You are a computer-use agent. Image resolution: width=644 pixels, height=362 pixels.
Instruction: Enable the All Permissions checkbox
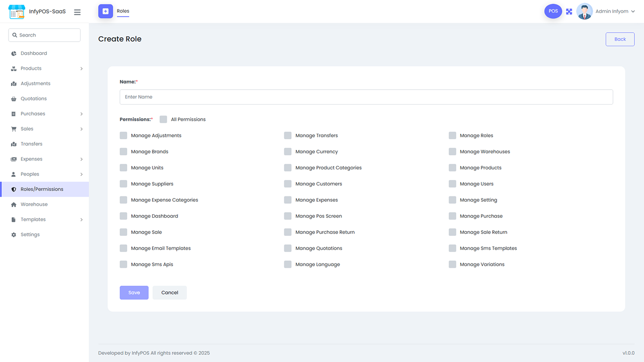click(x=163, y=119)
